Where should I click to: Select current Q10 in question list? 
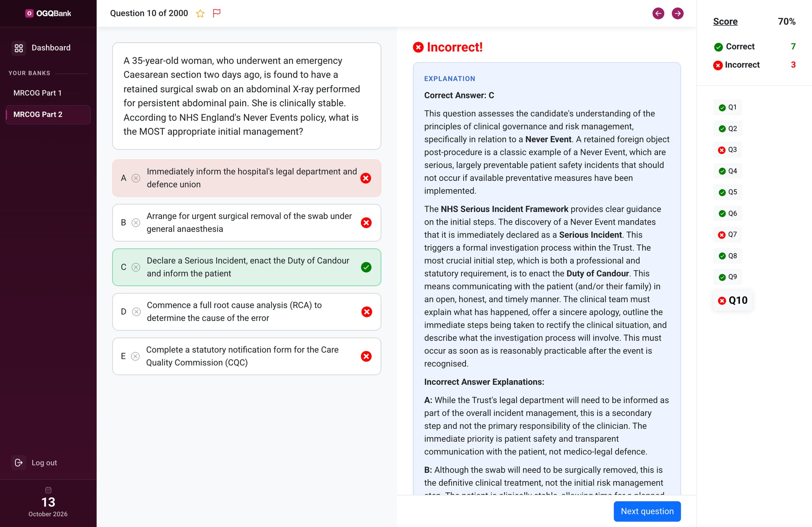point(733,300)
